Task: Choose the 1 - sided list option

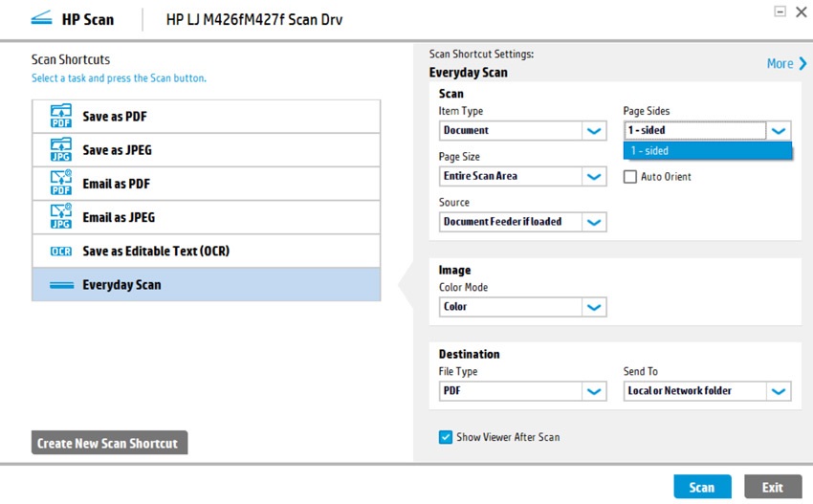Action: [707, 151]
